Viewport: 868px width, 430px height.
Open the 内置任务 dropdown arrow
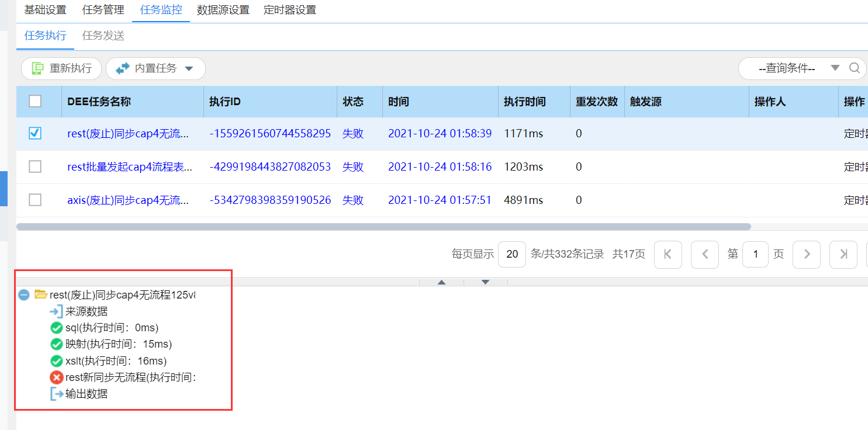(189, 69)
